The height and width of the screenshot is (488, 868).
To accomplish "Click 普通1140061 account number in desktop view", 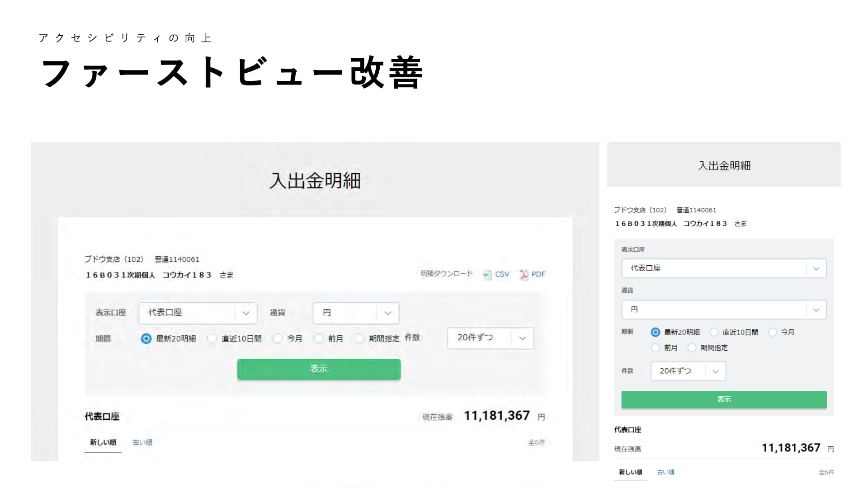I will point(177,259).
